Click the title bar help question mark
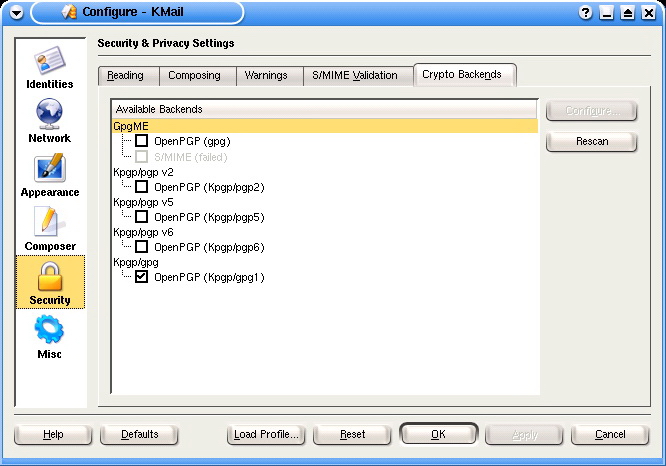Viewport: 666px width, 466px height. pyautogui.click(x=585, y=12)
